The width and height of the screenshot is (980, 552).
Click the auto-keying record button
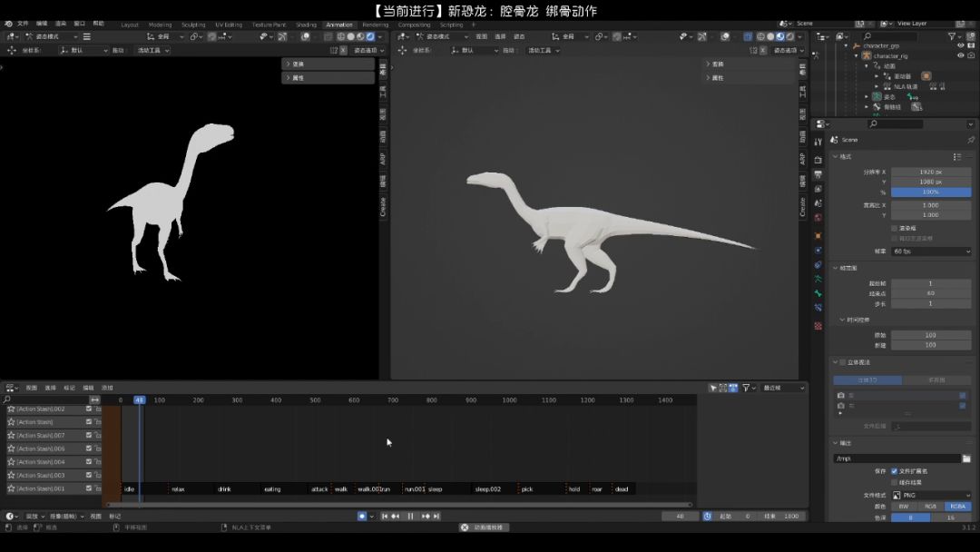pos(362,516)
